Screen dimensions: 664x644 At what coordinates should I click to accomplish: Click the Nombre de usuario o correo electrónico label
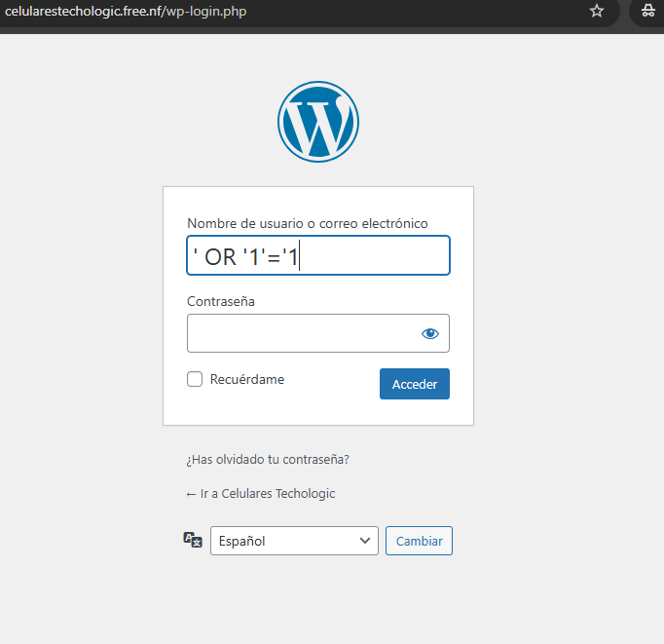click(308, 223)
